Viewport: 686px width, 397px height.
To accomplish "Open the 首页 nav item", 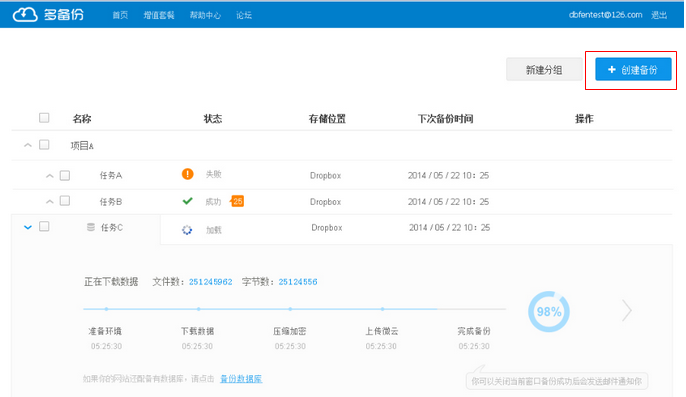I will [x=120, y=15].
